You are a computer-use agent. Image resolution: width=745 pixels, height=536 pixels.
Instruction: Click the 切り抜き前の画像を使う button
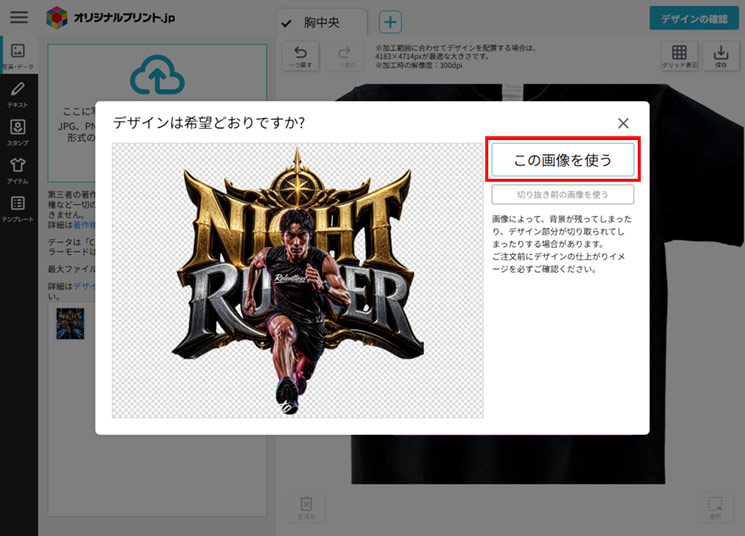tap(563, 194)
